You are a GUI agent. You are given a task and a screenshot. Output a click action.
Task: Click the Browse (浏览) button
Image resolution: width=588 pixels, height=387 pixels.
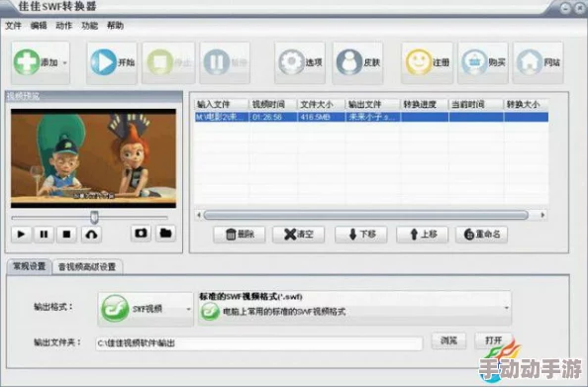(448, 340)
